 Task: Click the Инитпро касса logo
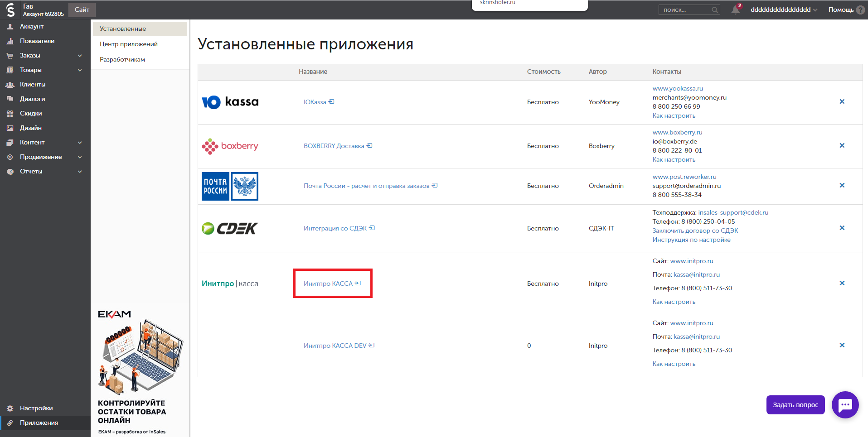(x=230, y=283)
